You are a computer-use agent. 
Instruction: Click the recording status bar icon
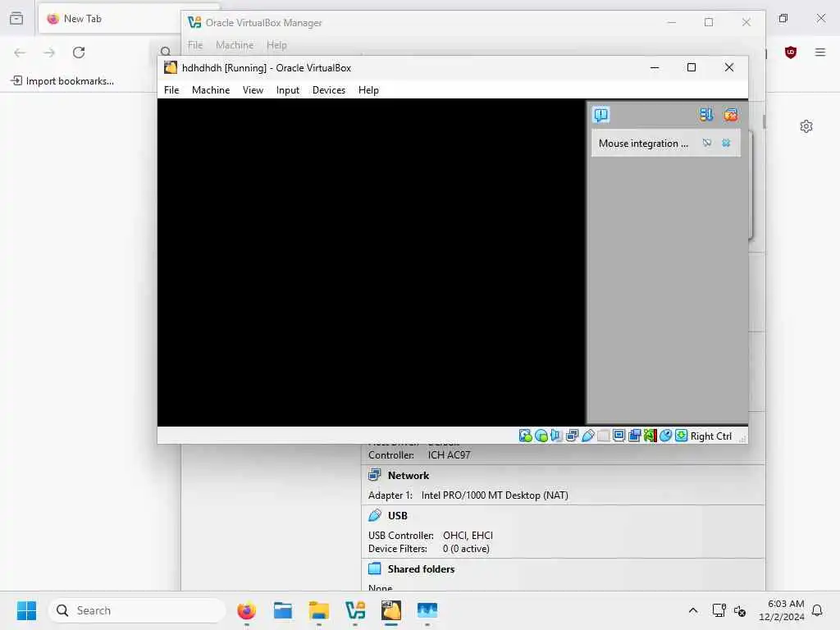[634, 436]
